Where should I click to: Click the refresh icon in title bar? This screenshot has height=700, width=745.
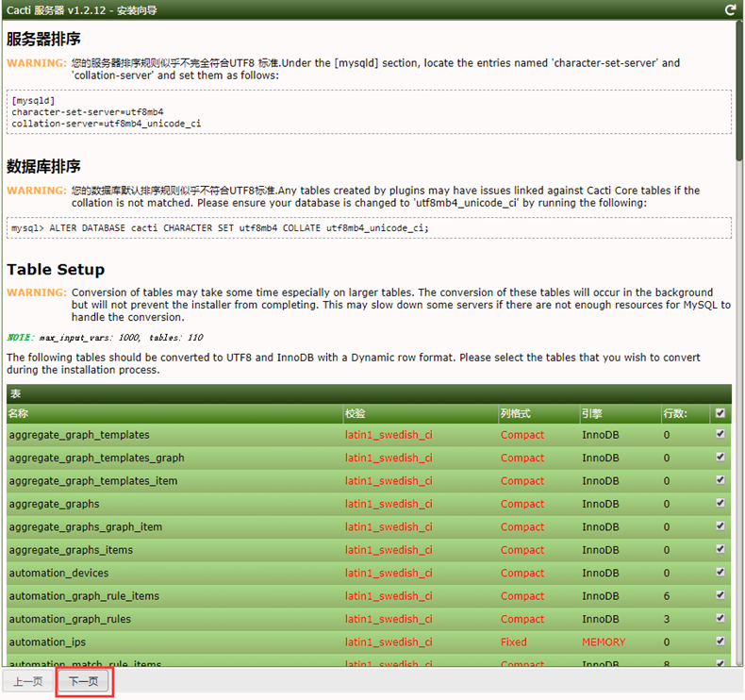click(x=730, y=10)
